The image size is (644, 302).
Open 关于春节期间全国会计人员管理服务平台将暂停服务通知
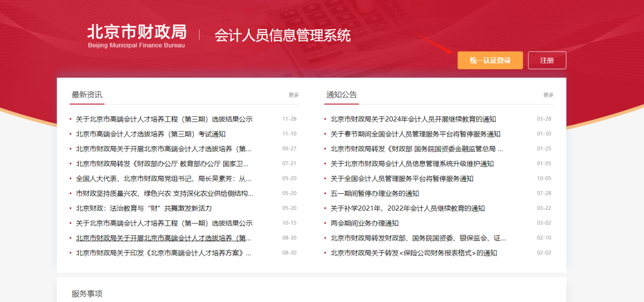(x=414, y=134)
